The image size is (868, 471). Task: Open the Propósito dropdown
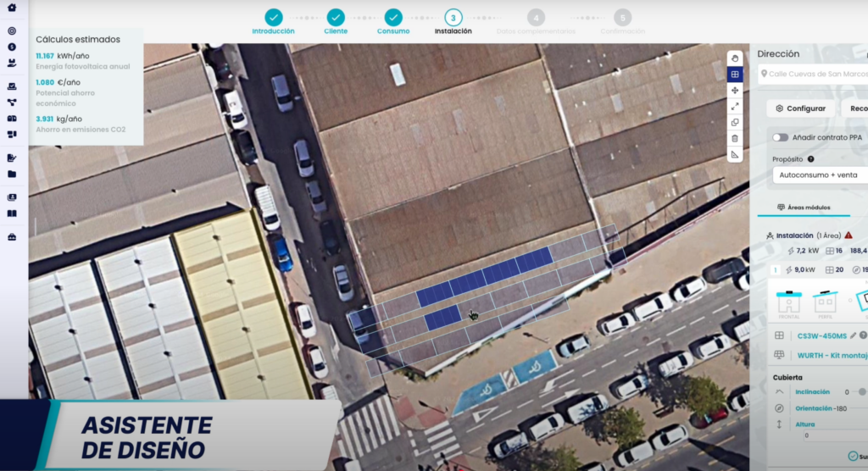click(x=819, y=175)
